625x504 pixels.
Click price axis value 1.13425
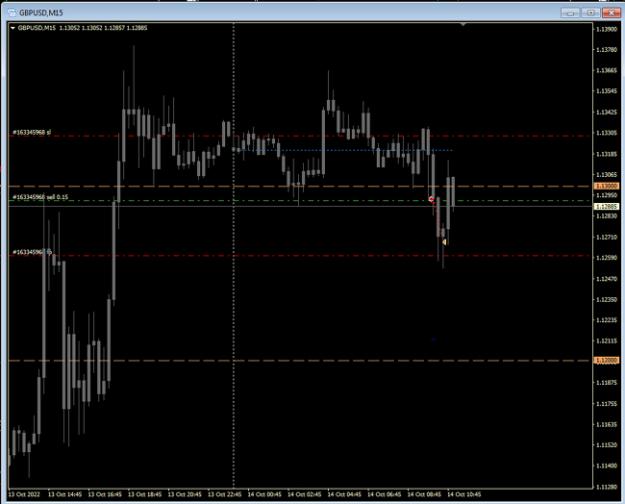pos(606,112)
